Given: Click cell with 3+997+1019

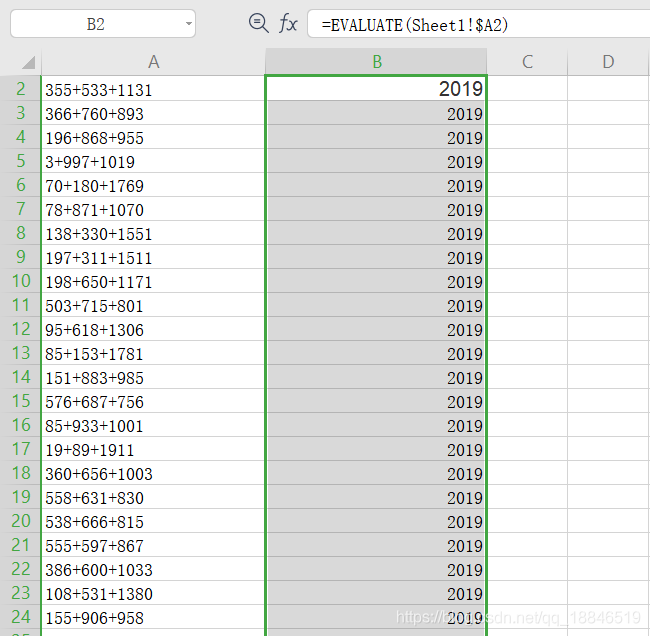Looking at the screenshot, I should tap(153, 161).
